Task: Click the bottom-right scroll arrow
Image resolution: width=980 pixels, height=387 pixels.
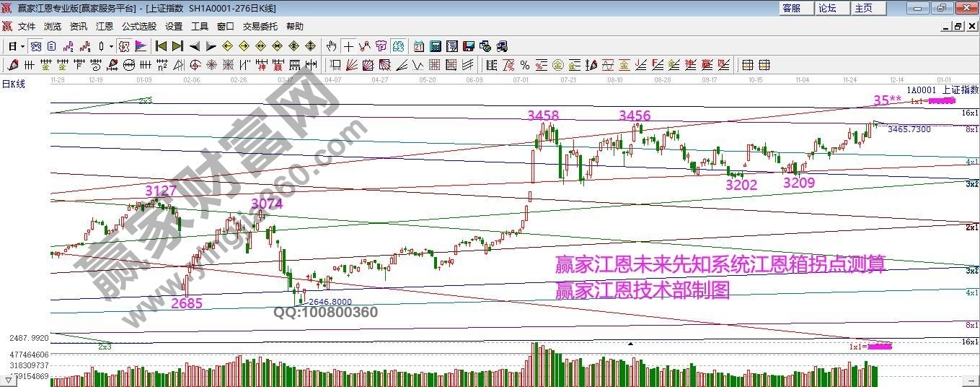Action: (x=973, y=380)
